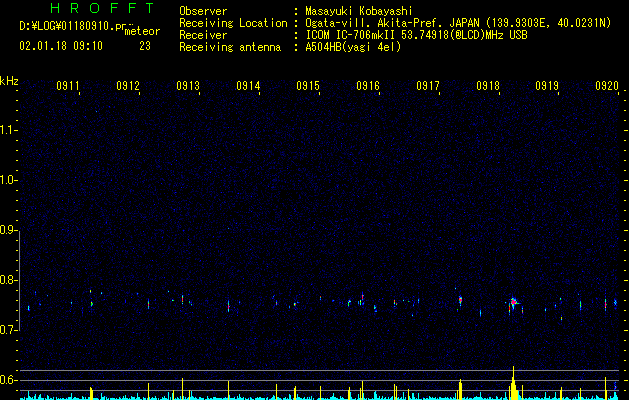Click the HROFFT title text
This screenshot has height=400, width=629.
102,8
